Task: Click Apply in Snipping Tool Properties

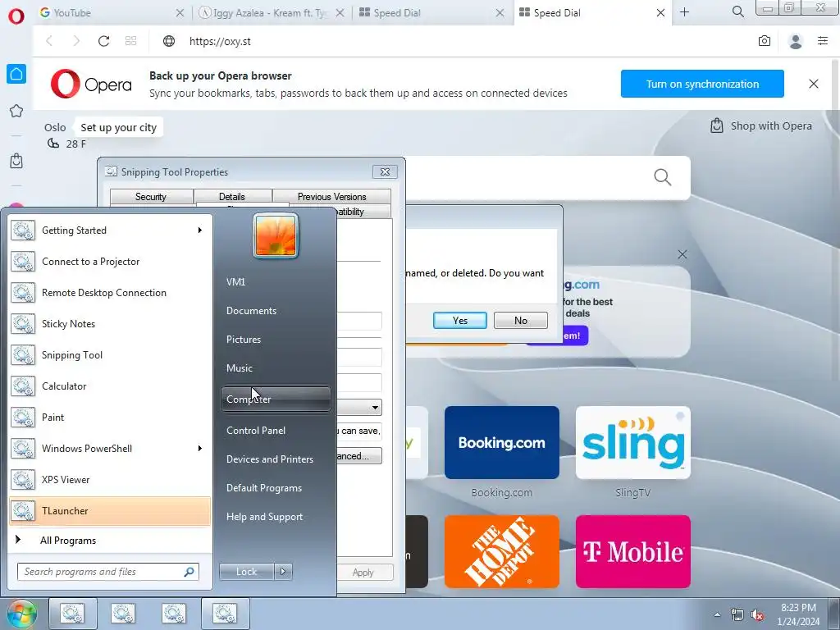Action: tap(363, 572)
